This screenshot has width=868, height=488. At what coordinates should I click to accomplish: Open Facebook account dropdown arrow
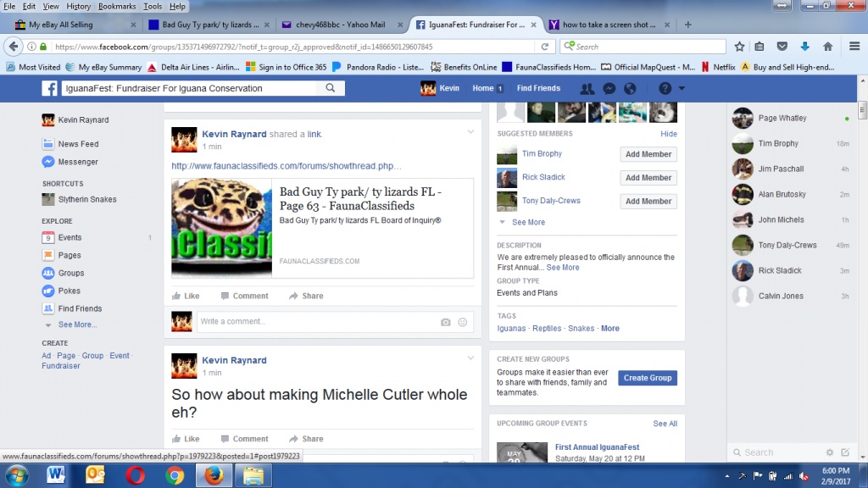tap(682, 88)
